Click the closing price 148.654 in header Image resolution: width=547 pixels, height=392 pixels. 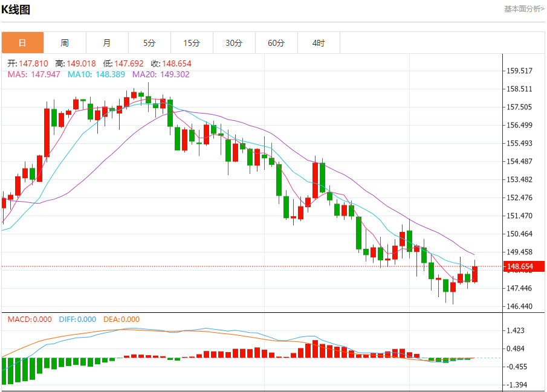176,63
